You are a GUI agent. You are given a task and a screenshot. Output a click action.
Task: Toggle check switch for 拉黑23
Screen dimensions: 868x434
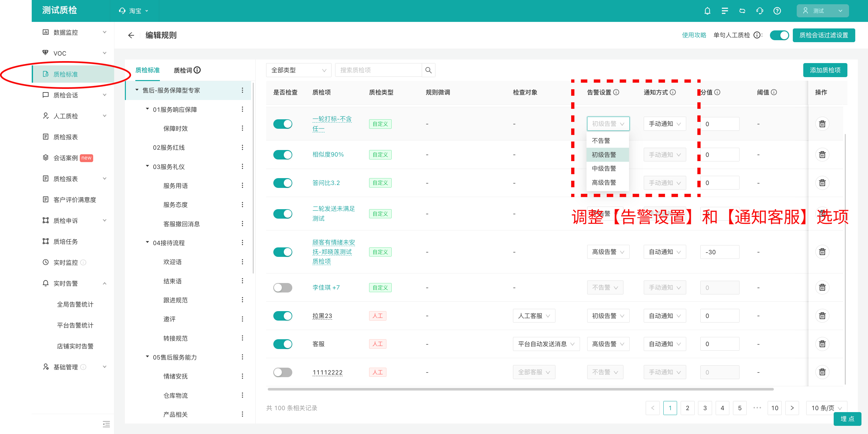click(x=283, y=316)
